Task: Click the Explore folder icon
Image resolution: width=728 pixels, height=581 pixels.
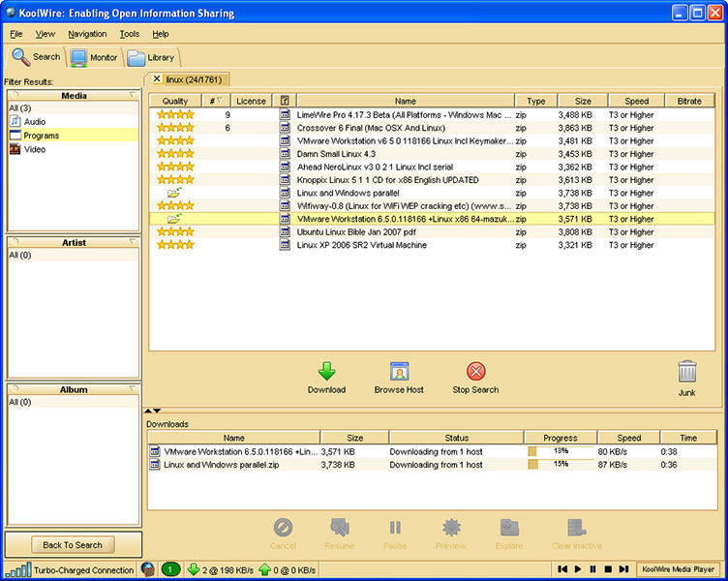Action: pos(509,528)
